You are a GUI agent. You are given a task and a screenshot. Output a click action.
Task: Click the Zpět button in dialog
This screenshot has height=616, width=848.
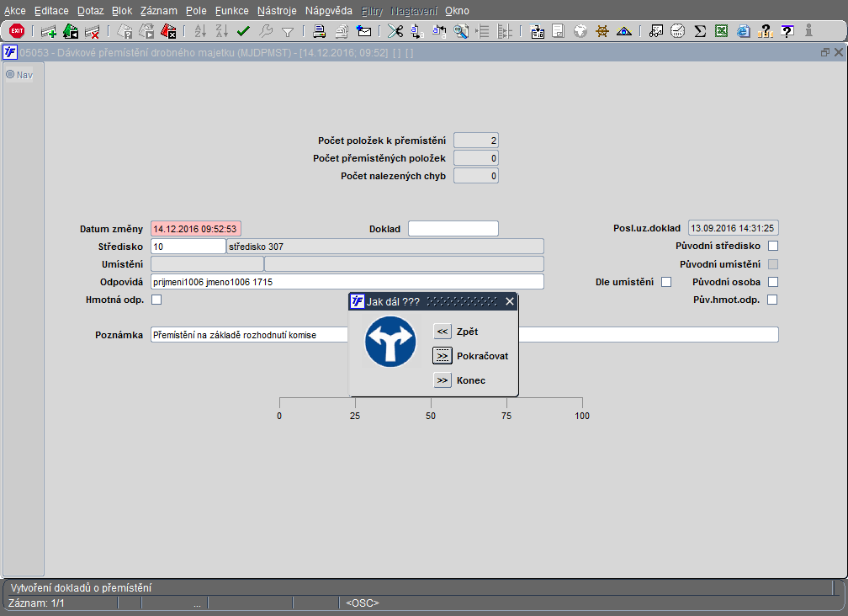click(443, 332)
